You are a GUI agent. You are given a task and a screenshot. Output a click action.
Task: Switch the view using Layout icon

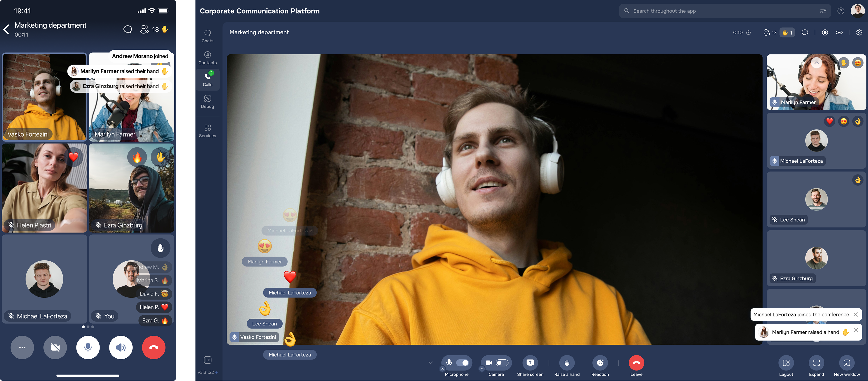786,362
